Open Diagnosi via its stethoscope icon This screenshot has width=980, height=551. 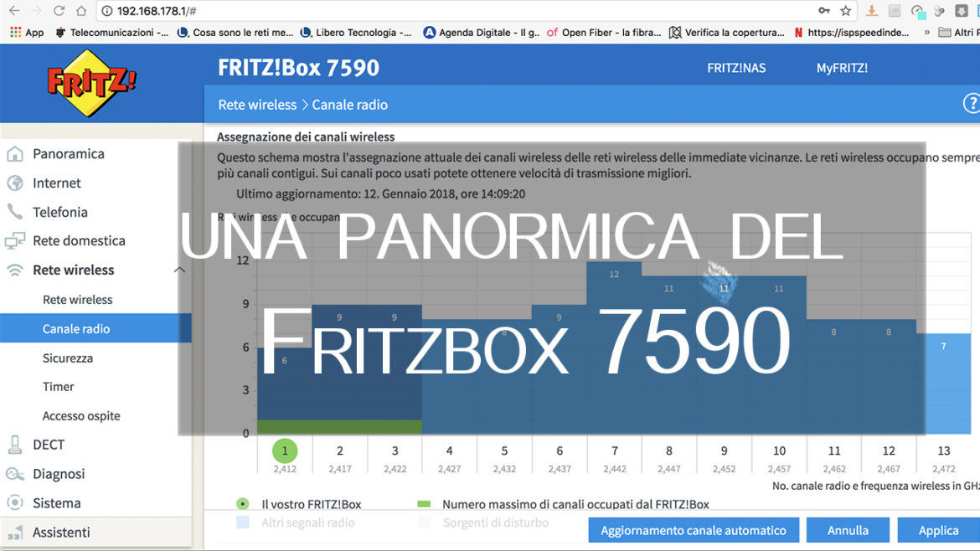[x=15, y=473]
